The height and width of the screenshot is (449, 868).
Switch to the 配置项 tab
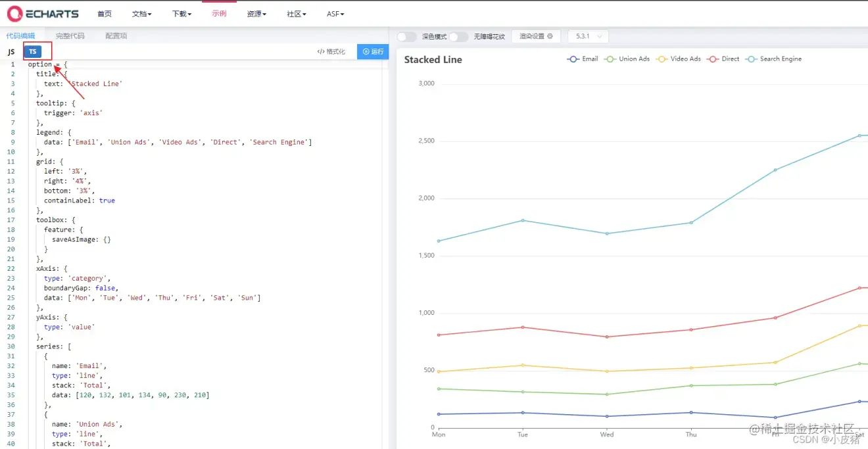pyautogui.click(x=116, y=36)
